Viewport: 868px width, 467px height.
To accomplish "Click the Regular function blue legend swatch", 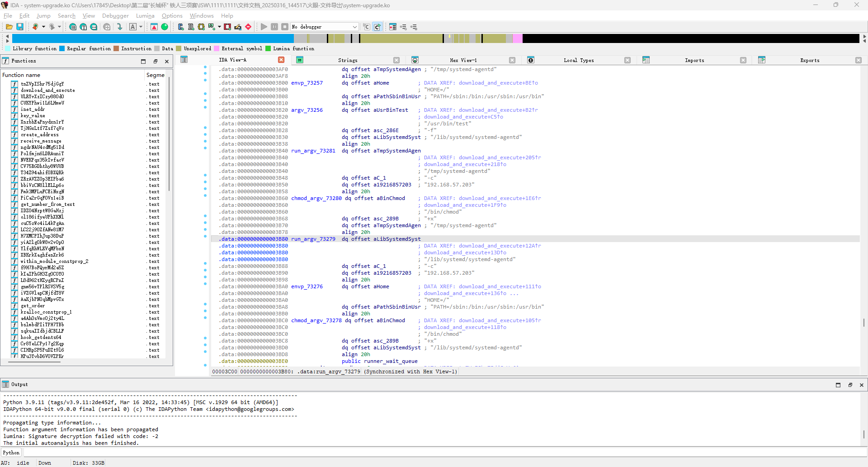I will [62, 48].
